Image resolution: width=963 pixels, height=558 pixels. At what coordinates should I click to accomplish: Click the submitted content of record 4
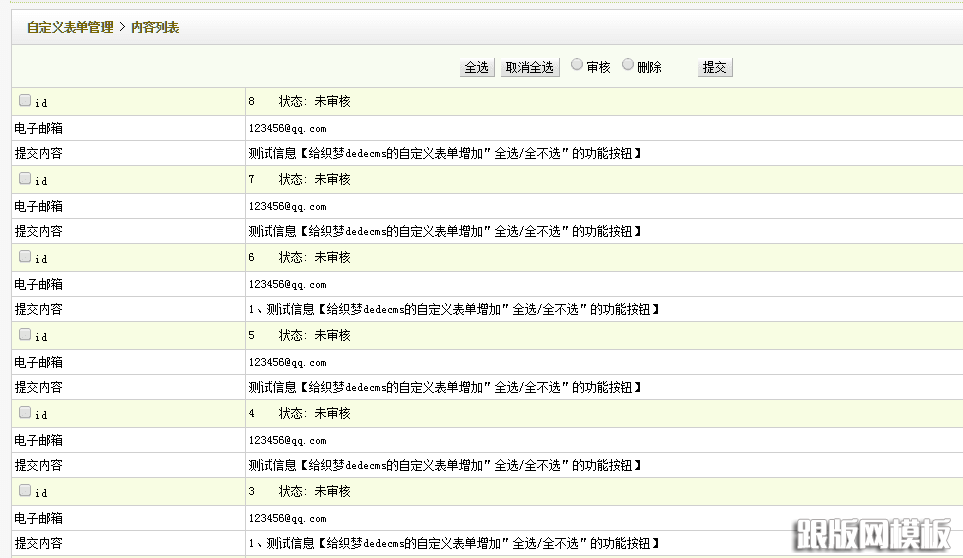444,466
